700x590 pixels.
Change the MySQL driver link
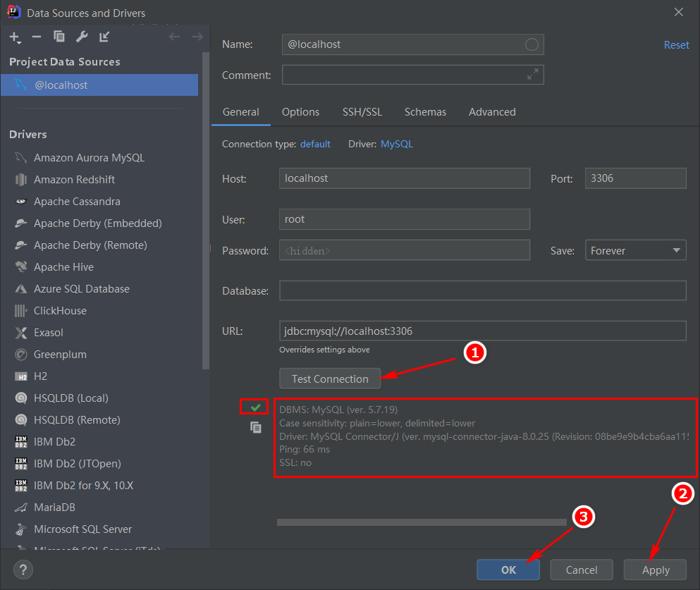396,145
